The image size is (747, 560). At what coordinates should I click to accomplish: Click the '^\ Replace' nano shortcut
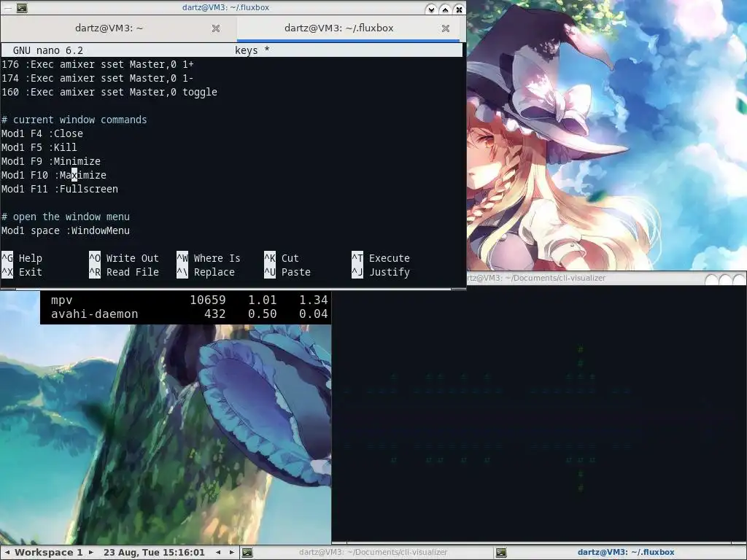tap(206, 272)
